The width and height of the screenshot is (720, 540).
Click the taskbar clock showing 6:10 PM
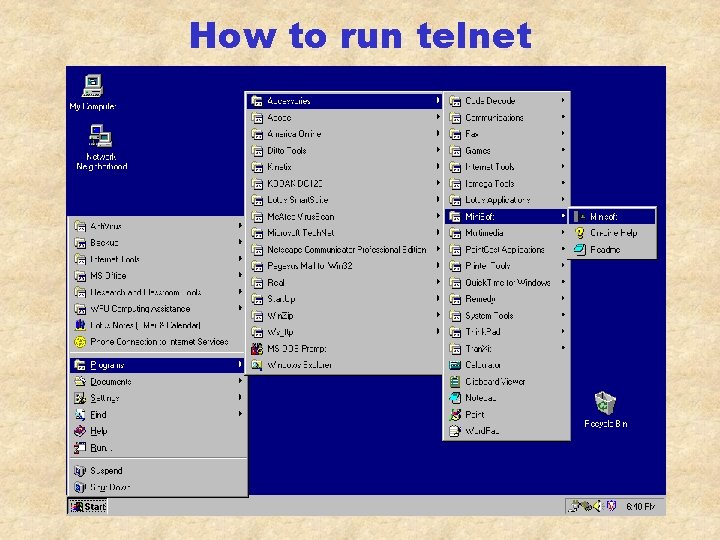click(640, 506)
